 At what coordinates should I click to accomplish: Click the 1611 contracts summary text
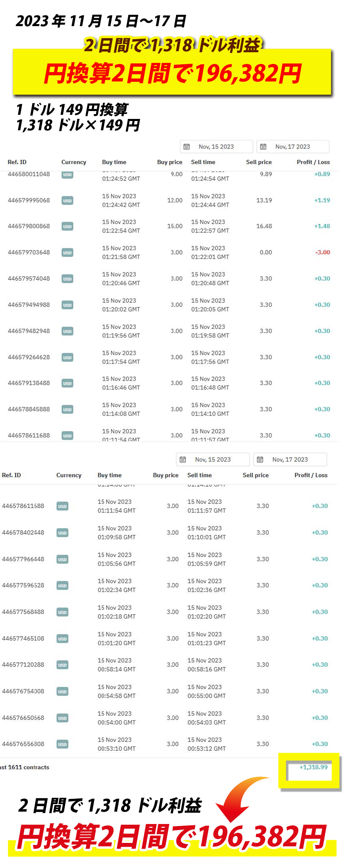click(x=25, y=767)
